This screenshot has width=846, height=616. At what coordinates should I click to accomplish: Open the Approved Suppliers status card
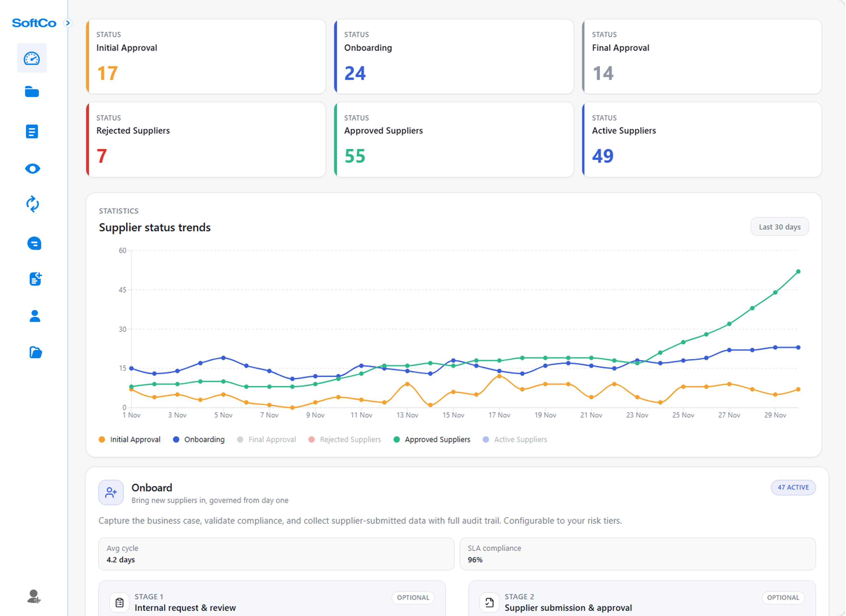point(454,140)
